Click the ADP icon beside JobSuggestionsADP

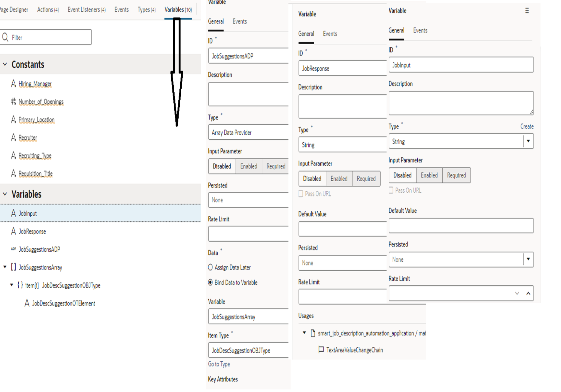pyautogui.click(x=13, y=249)
